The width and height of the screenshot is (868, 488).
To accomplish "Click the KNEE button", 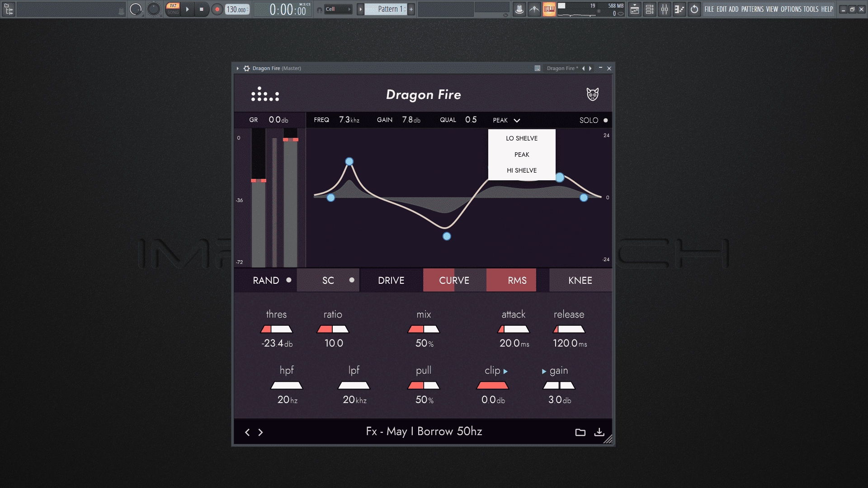I will (580, 280).
